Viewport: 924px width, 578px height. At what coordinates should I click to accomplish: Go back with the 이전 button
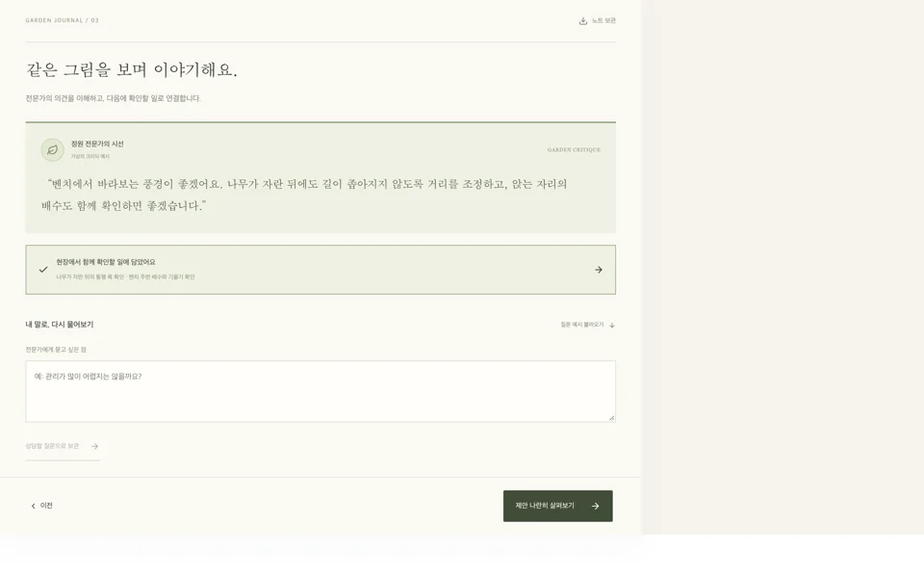point(41,506)
